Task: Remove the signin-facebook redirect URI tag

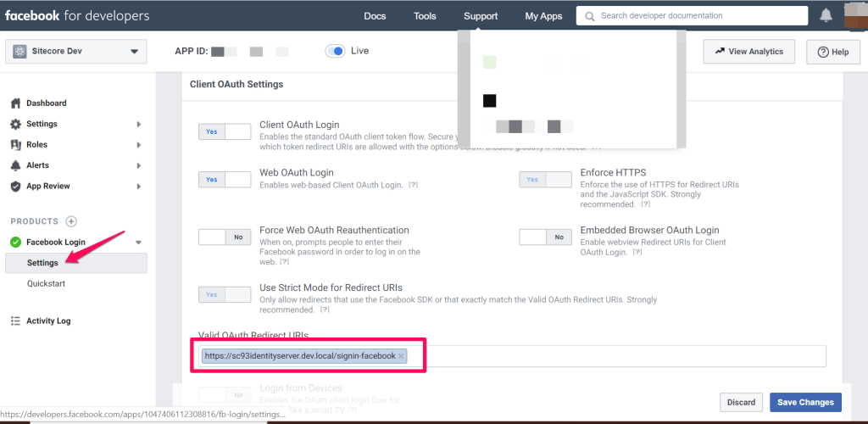Action: [x=401, y=356]
